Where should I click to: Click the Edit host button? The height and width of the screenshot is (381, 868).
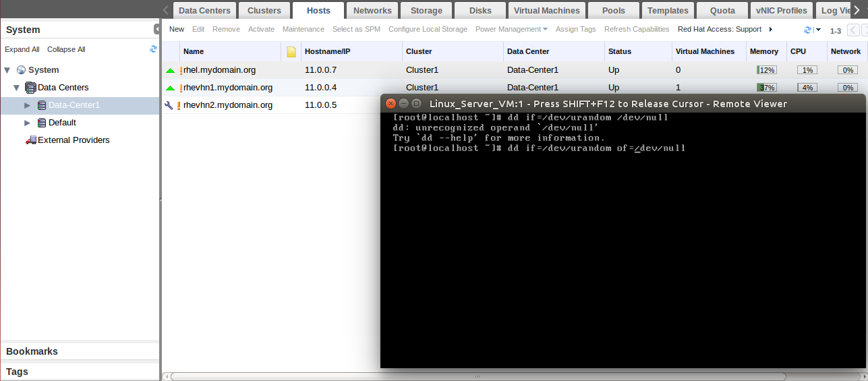(198, 29)
